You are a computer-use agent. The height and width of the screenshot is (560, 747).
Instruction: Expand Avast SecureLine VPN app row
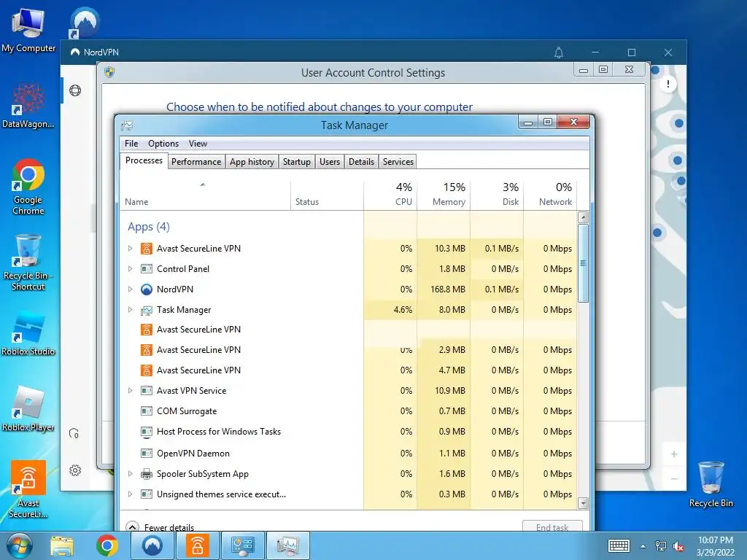click(130, 248)
